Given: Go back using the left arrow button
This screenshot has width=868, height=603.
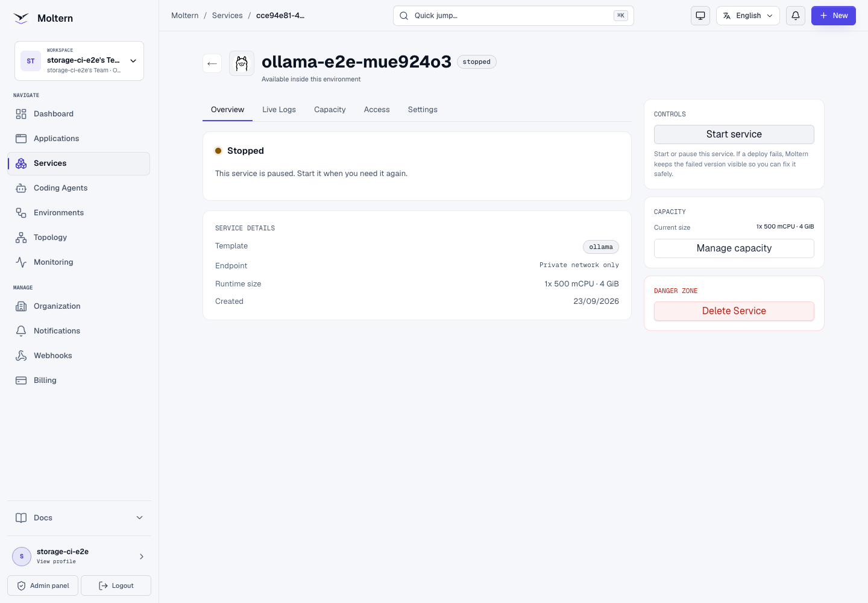Looking at the screenshot, I should coord(212,63).
